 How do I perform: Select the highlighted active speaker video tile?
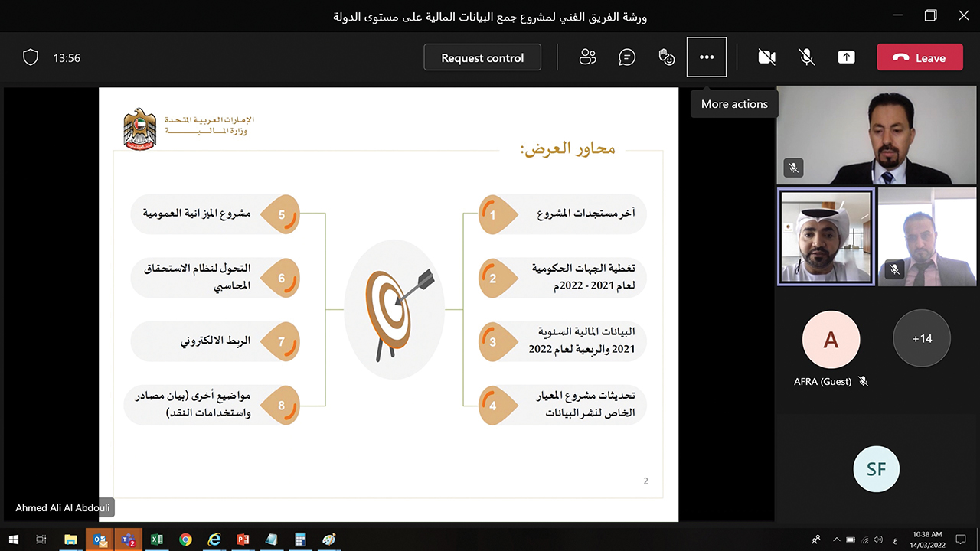click(825, 237)
